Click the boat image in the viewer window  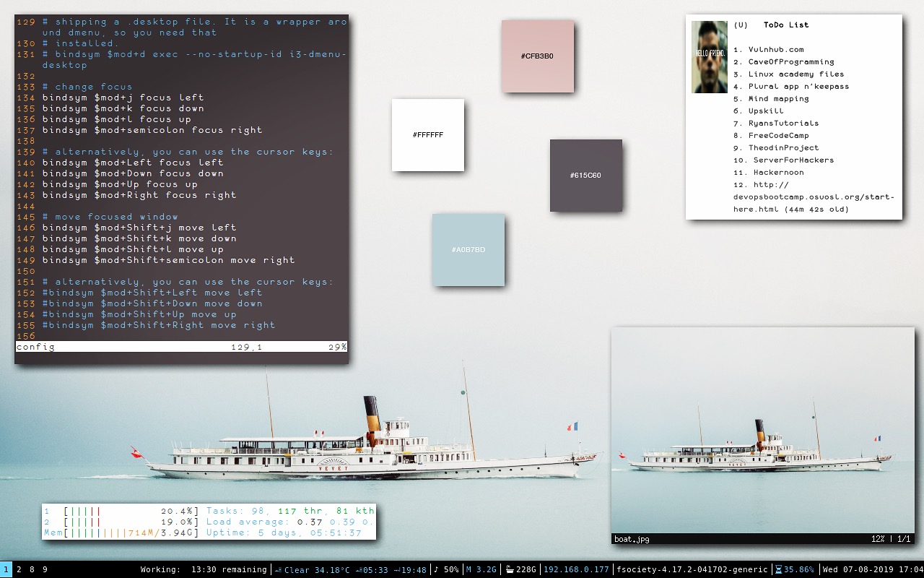pos(764,431)
